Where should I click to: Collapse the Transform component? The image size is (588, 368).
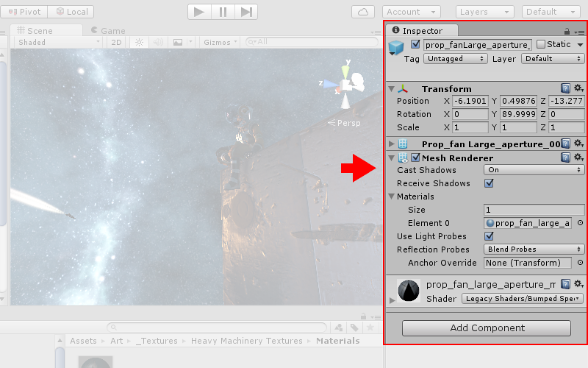[391, 89]
